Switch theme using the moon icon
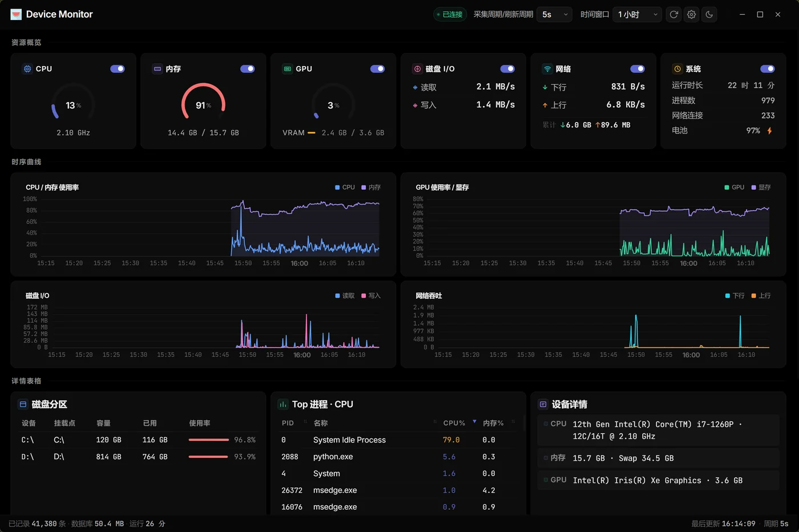The height and width of the screenshot is (532, 799). pos(709,14)
